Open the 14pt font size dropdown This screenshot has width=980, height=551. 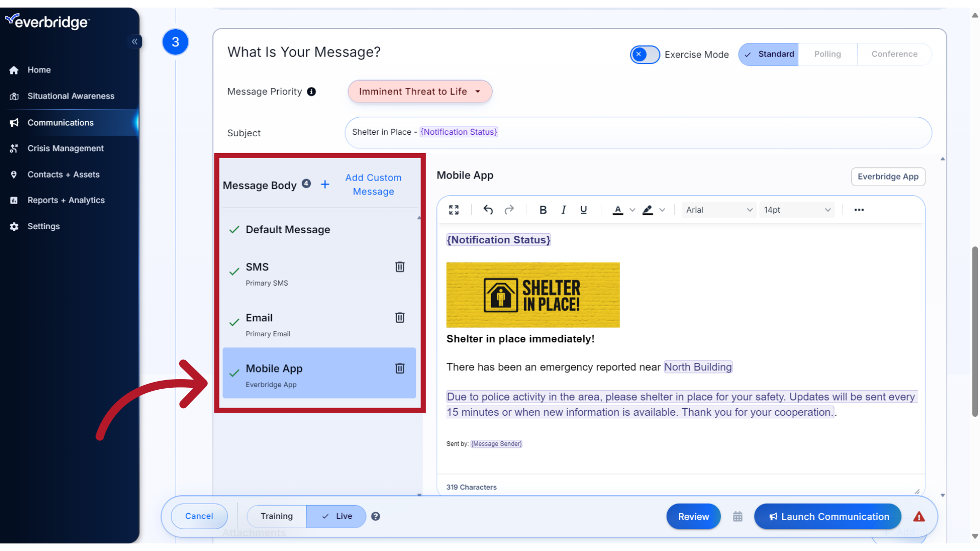pyautogui.click(x=796, y=210)
